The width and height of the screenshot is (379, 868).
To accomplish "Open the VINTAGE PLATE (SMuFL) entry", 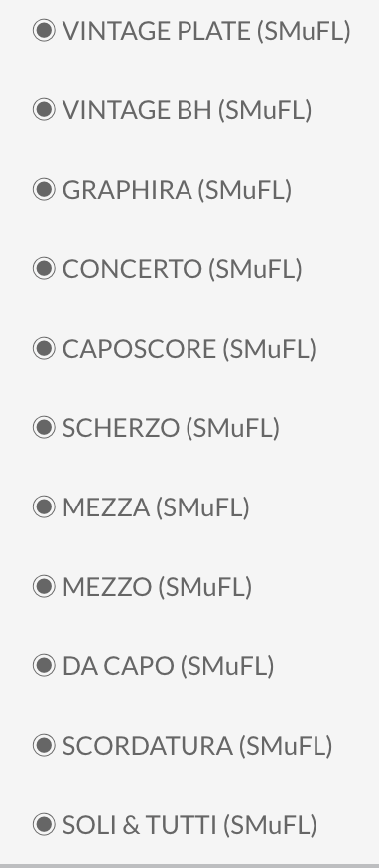I will pos(206,31).
